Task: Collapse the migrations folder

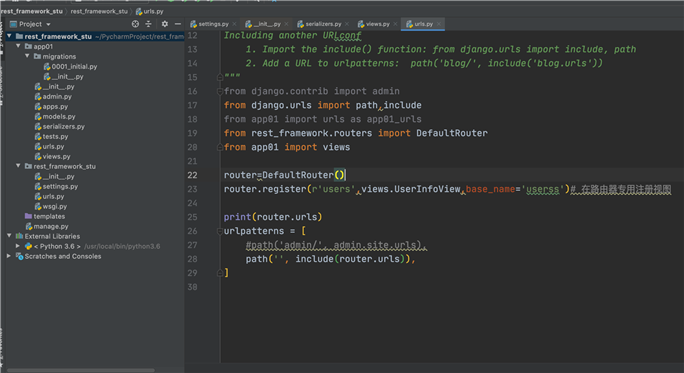Action: click(x=27, y=56)
